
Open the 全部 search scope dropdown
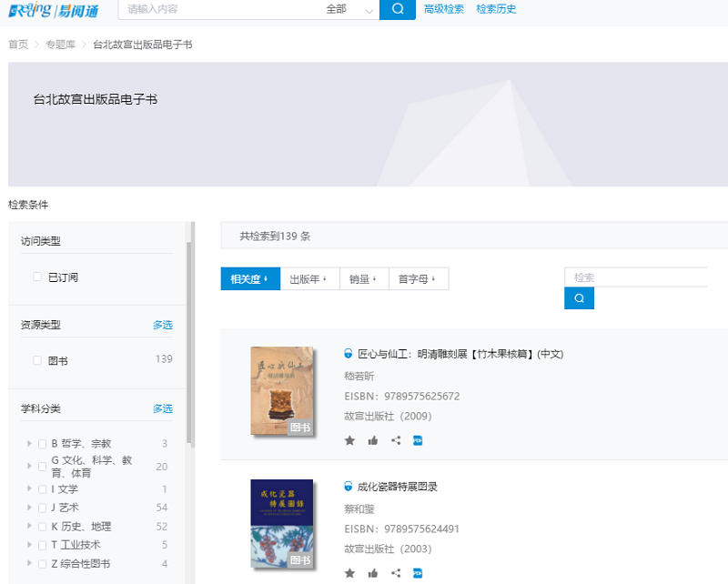(x=350, y=10)
